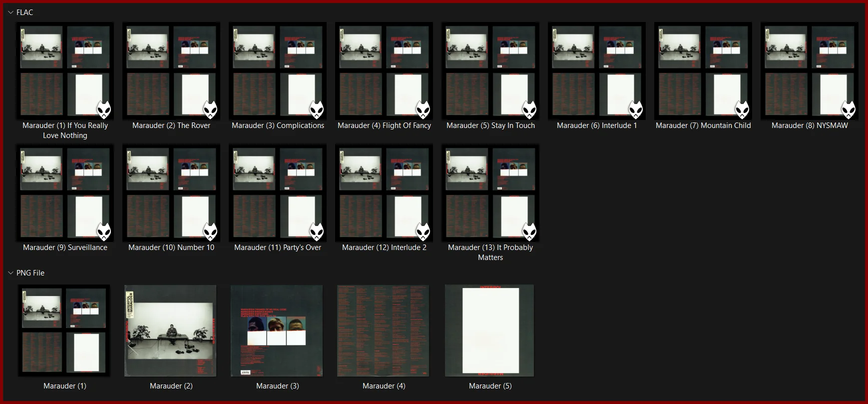This screenshot has height=404, width=868.
Task: Click foobar2000 badge on NYSMAW file
Action: [849, 109]
